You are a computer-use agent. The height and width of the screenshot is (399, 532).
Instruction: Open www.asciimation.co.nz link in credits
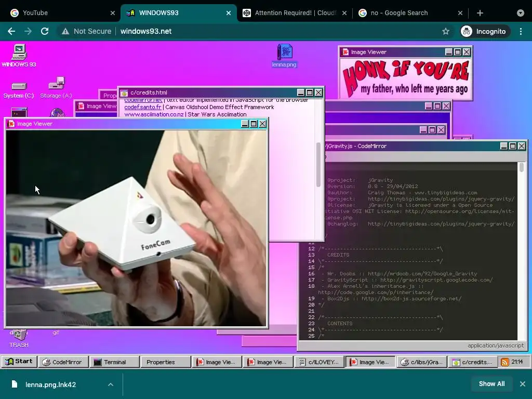click(x=154, y=114)
